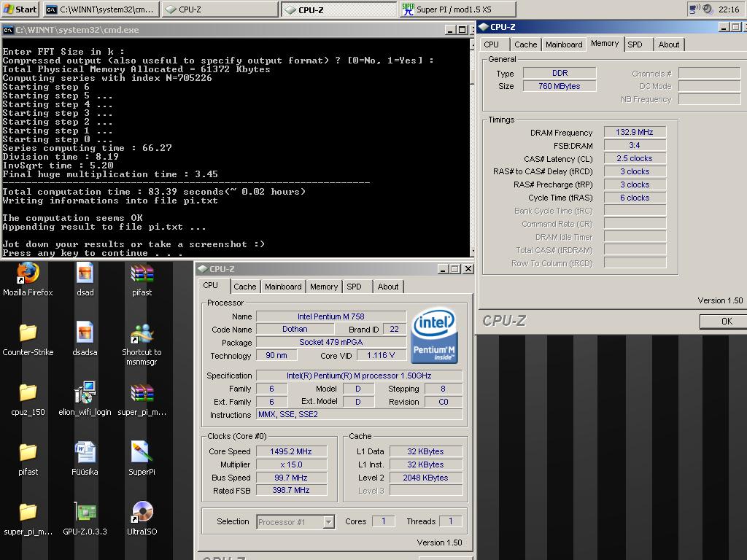This screenshot has height=560, width=747.
Task: Click the Level 2 cache value 2048 KBytes
Action: point(425,478)
